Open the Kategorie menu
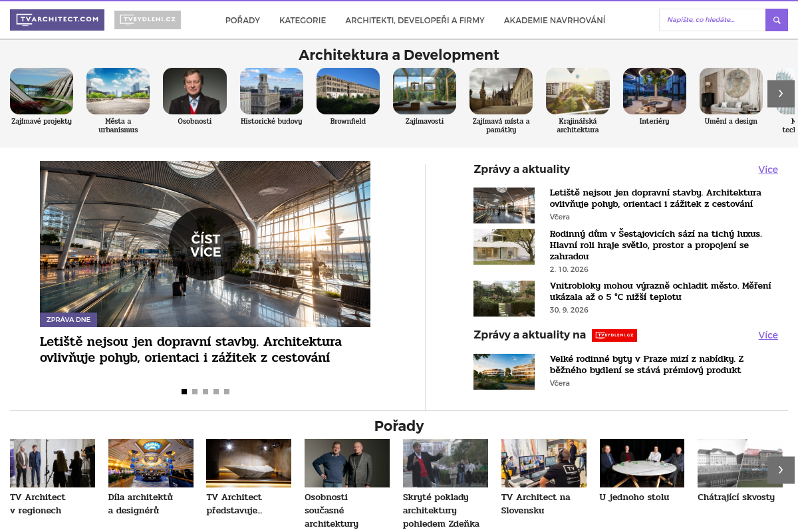Viewport: 798px width, 532px height. tap(303, 21)
